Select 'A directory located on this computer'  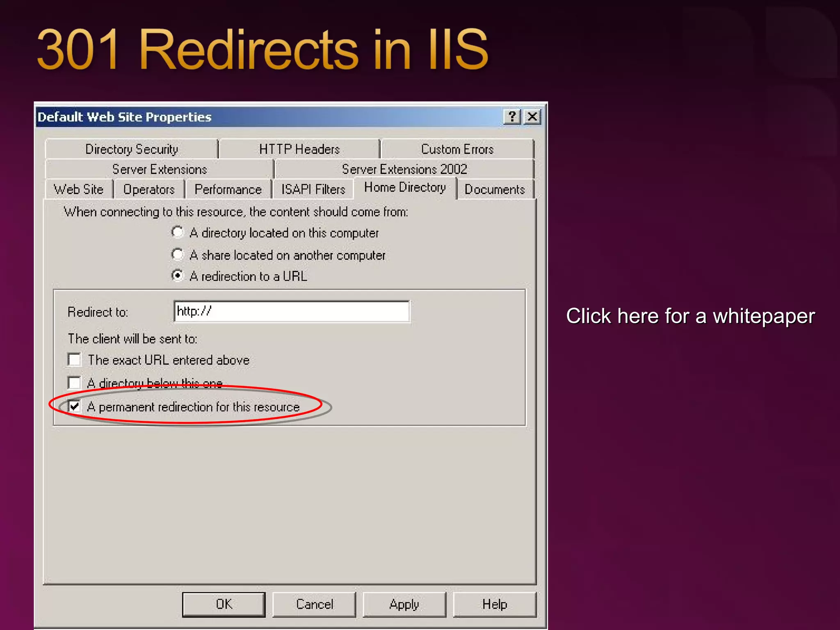[x=178, y=233]
